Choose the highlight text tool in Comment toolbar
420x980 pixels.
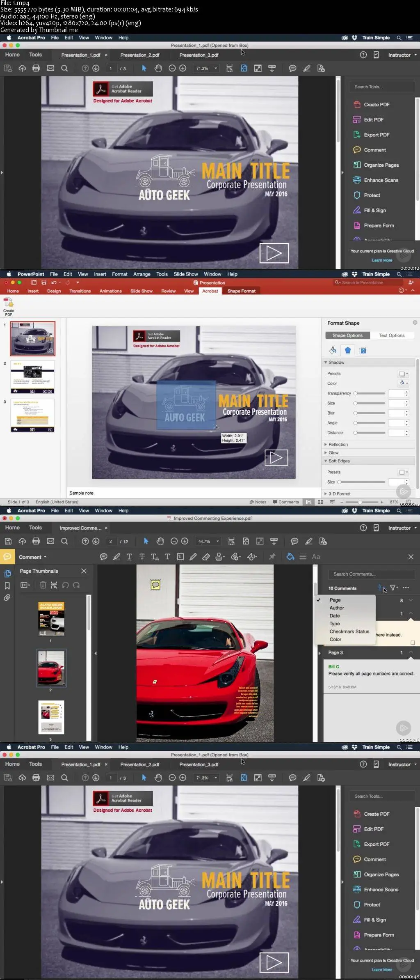coord(116,557)
